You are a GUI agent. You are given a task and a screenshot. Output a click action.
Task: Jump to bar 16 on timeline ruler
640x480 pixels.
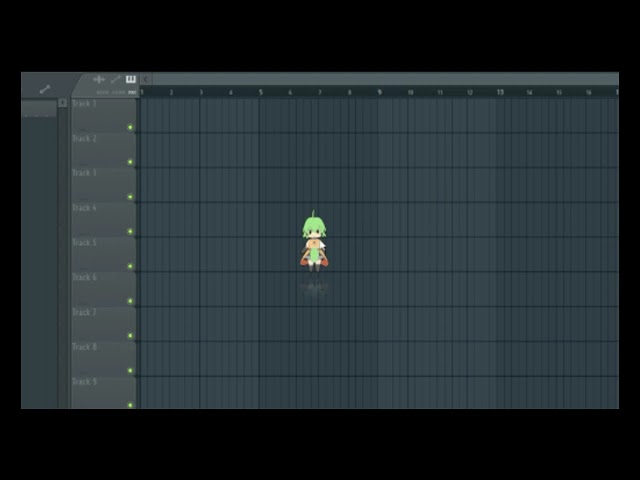pos(589,93)
